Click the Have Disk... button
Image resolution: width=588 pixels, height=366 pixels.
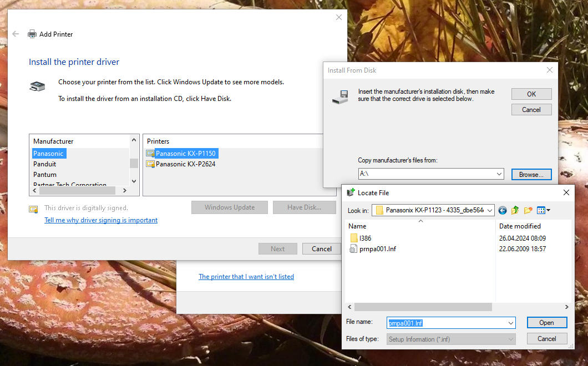pos(304,207)
